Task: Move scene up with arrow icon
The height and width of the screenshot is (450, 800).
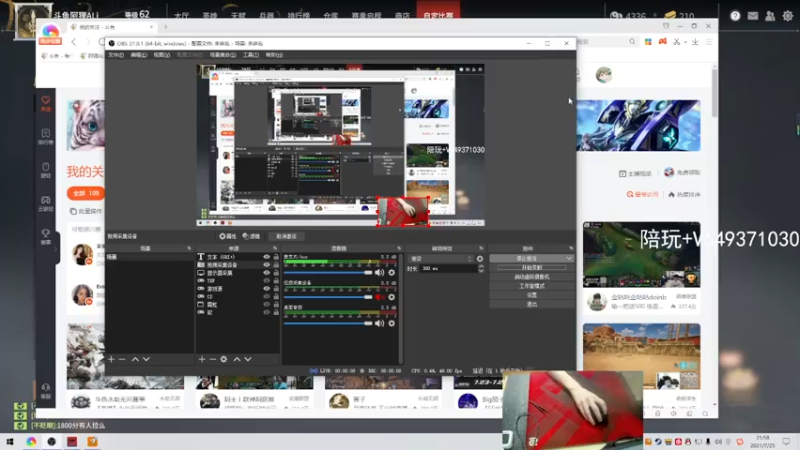Action: (x=135, y=359)
